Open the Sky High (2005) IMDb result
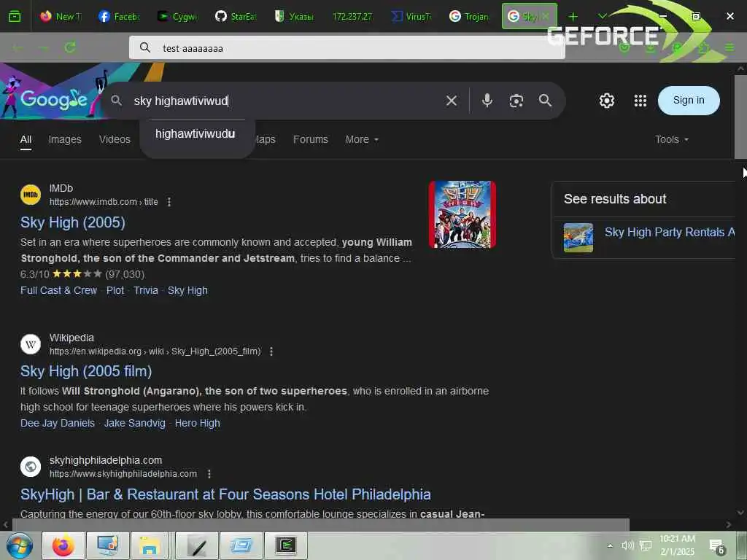Image resolution: width=747 pixels, height=560 pixels. pyautogui.click(x=73, y=222)
